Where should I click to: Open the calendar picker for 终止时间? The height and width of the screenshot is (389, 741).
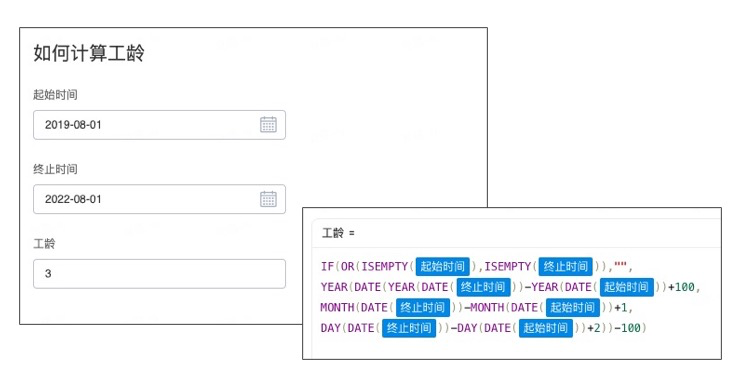268,199
